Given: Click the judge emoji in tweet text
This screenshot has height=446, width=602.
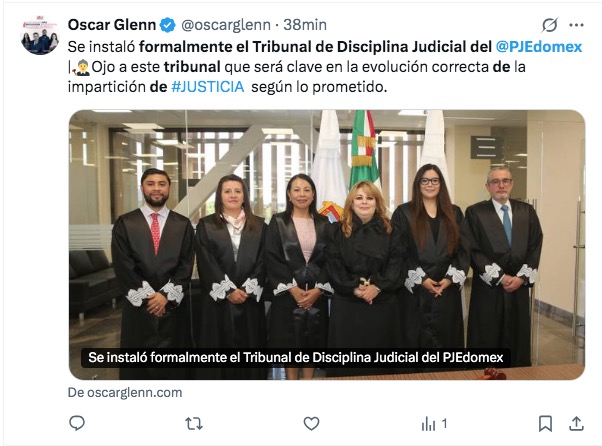Looking at the screenshot, I should pos(81,67).
